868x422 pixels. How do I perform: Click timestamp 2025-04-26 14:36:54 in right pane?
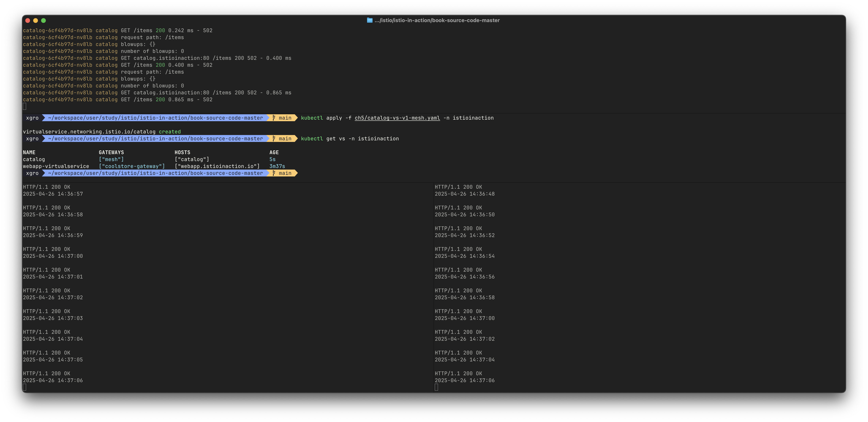pyautogui.click(x=465, y=256)
